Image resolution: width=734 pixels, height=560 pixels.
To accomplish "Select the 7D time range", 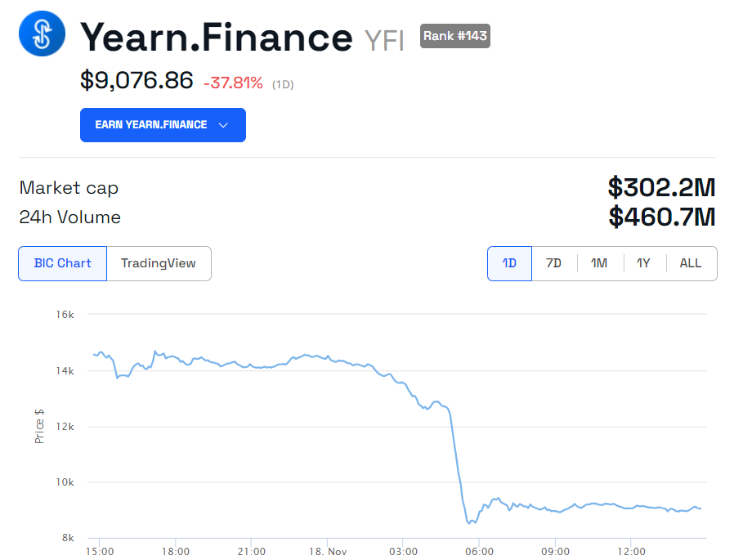I will pos(554,263).
